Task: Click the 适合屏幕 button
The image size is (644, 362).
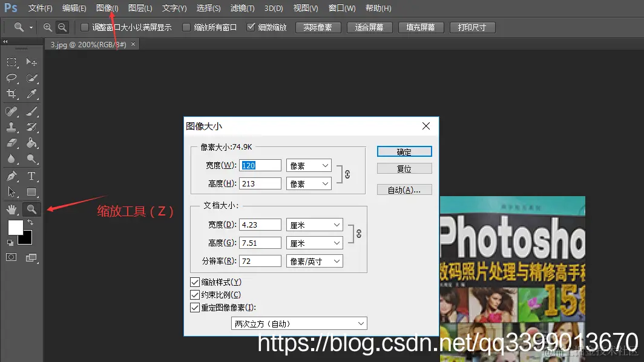Action: click(369, 27)
